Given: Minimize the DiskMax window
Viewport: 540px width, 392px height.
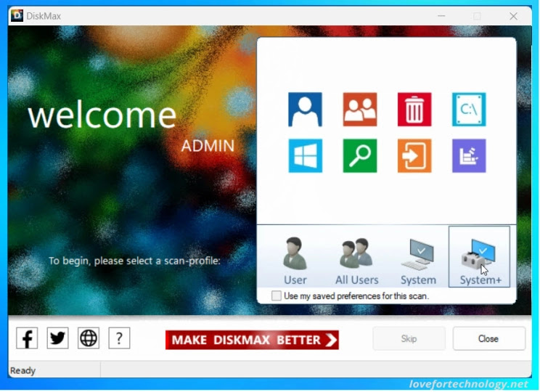Looking at the screenshot, I should (441, 16).
